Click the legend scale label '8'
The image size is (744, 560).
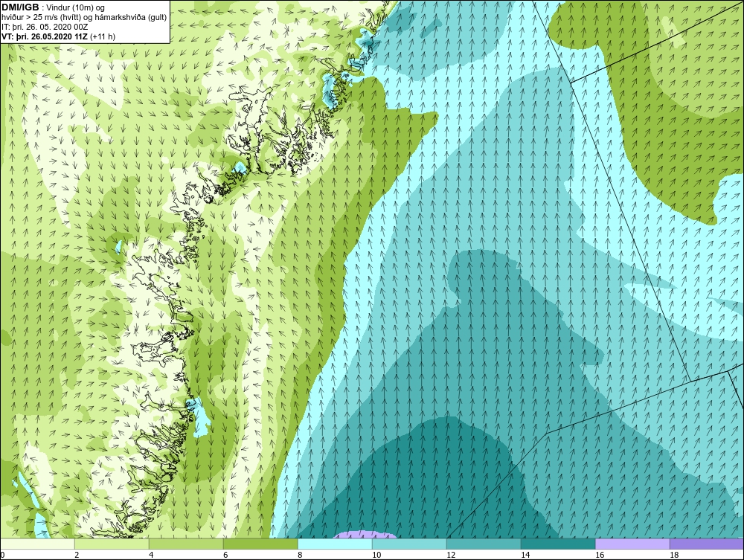[300, 555]
